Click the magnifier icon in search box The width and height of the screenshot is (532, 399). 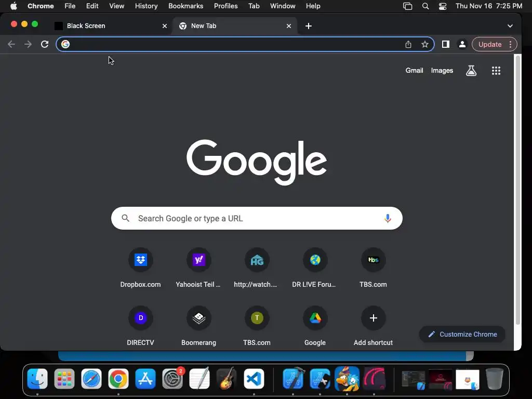(126, 218)
